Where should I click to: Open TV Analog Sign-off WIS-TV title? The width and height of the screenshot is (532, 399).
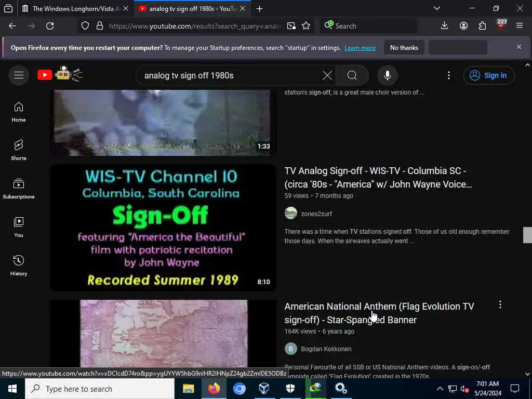378,178
